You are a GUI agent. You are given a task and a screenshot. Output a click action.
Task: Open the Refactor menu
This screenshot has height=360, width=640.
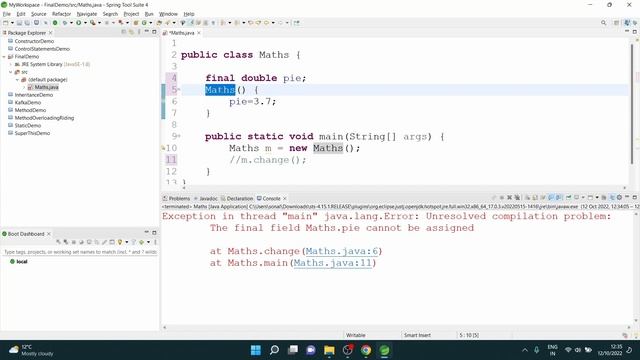(x=61, y=14)
